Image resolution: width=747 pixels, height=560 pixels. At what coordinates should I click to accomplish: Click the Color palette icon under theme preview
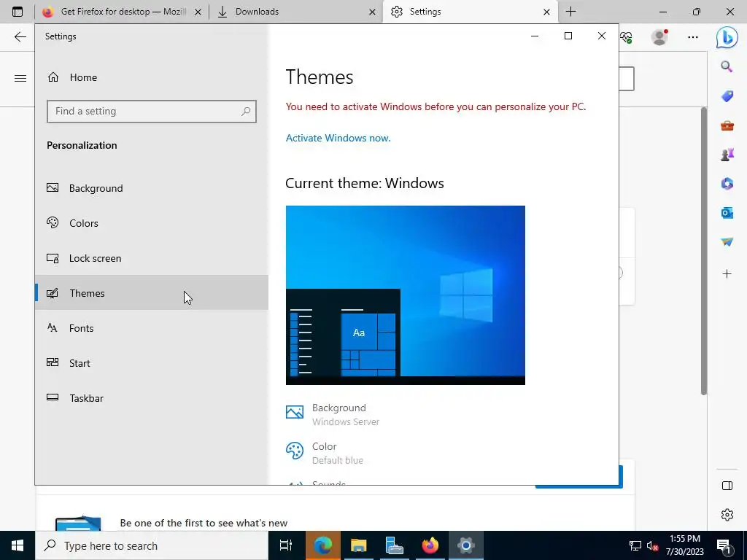tap(295, 451)
